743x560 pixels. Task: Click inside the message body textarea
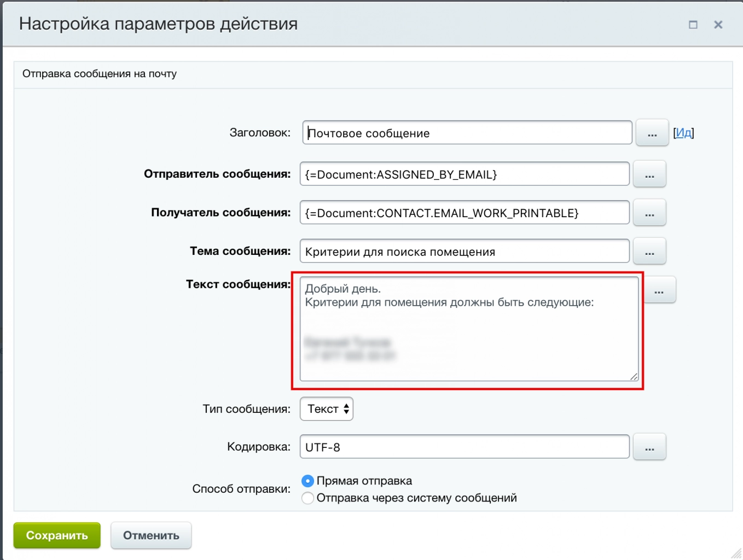[x=468, y=328]
